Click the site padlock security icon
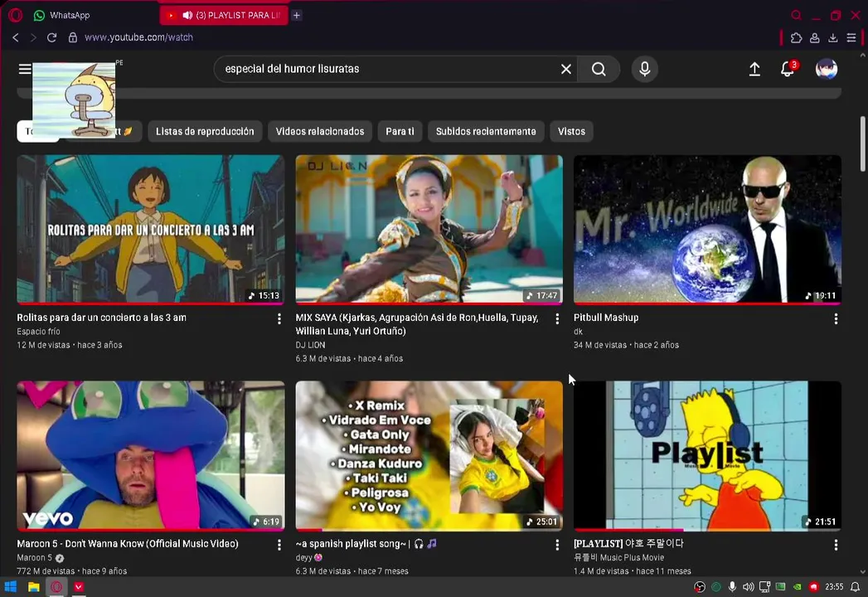The image size is (868, 597). pyautogui.click(x=72, y=37)
